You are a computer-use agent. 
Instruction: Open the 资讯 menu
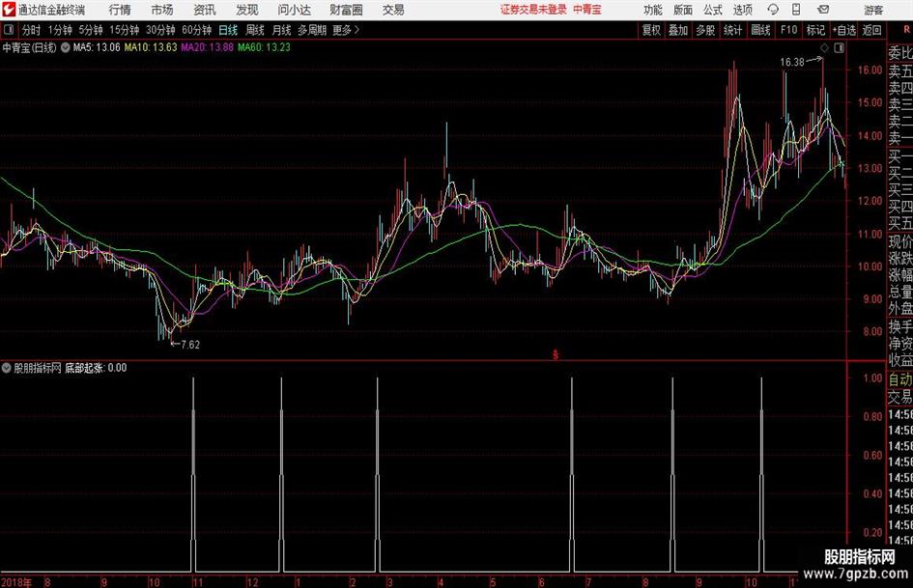point(205,10)
